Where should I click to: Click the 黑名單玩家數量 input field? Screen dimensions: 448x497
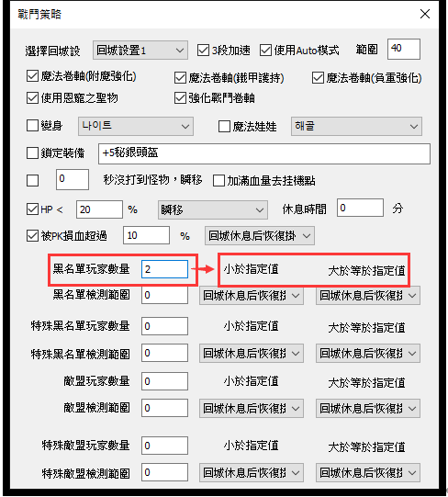[x=164, y=269]
